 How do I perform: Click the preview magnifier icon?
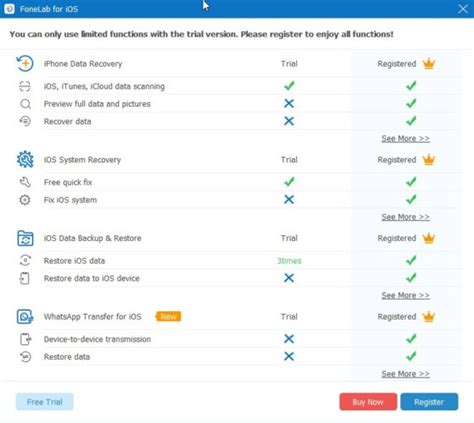click(x=25, y=104)
